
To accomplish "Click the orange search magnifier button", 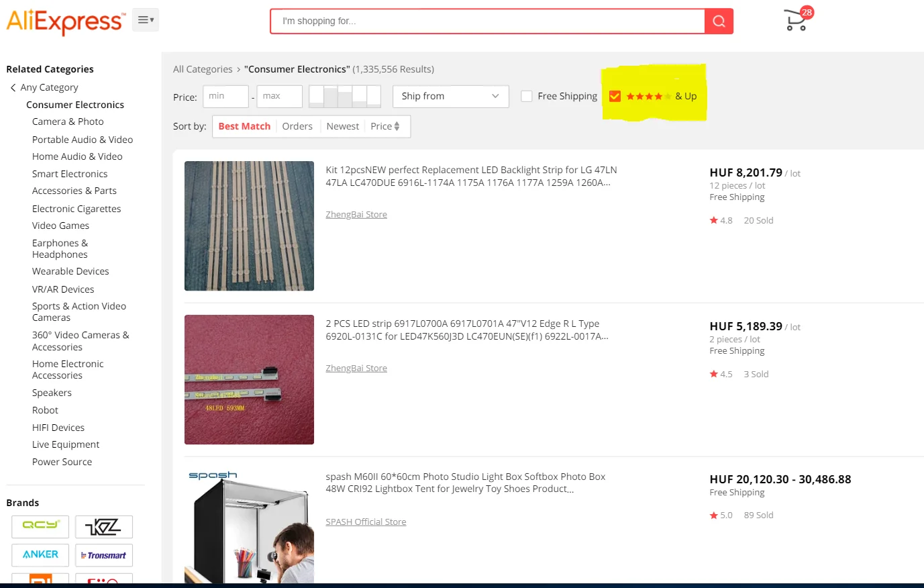I will click(719, 21).
